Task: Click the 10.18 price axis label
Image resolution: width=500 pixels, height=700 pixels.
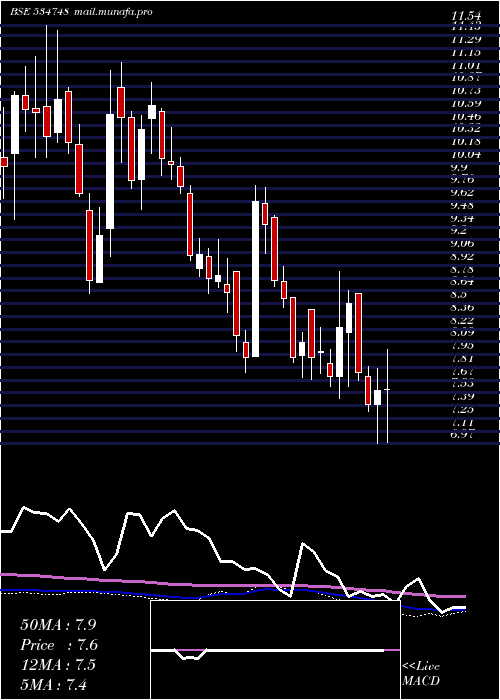Action: coord(466,142)
